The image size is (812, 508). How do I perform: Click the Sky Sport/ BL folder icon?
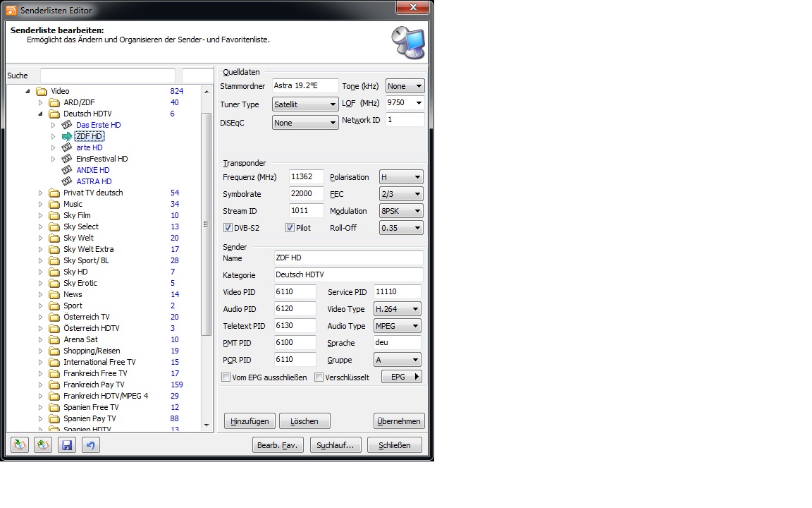[x=54, y=260]
